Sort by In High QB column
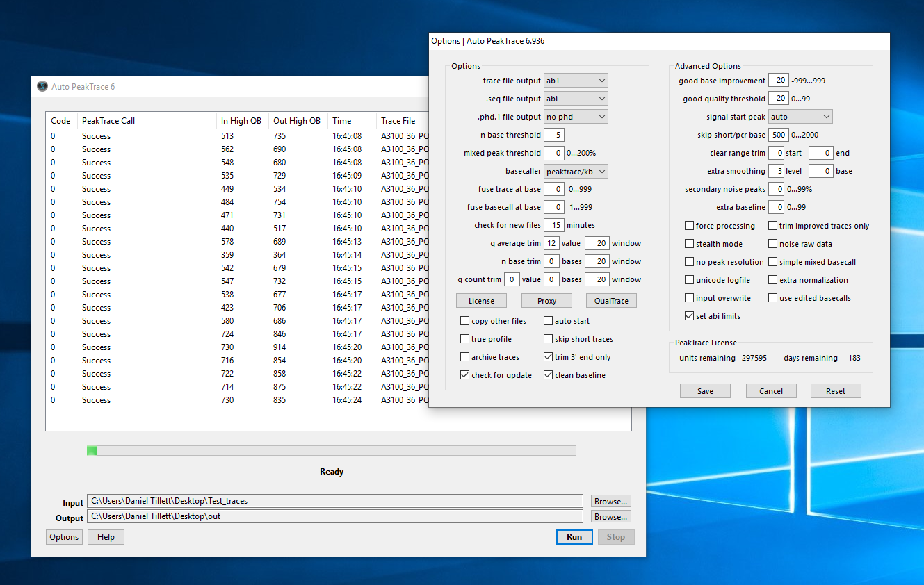This screenshot has height=585, width=924. coord(241,121)
